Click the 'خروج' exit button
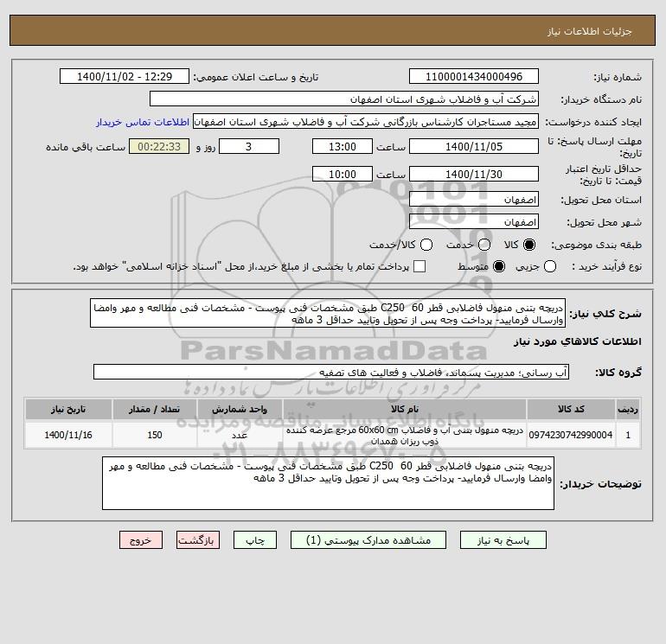The height and width of the screenshot is (644, 666). [x=141, y=540]
